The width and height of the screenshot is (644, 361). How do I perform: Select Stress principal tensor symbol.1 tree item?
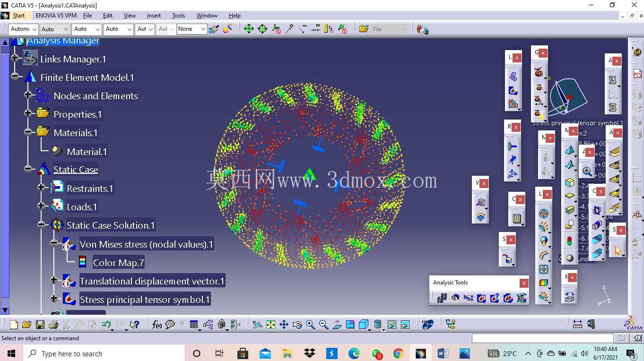click(x=145, y=300)
